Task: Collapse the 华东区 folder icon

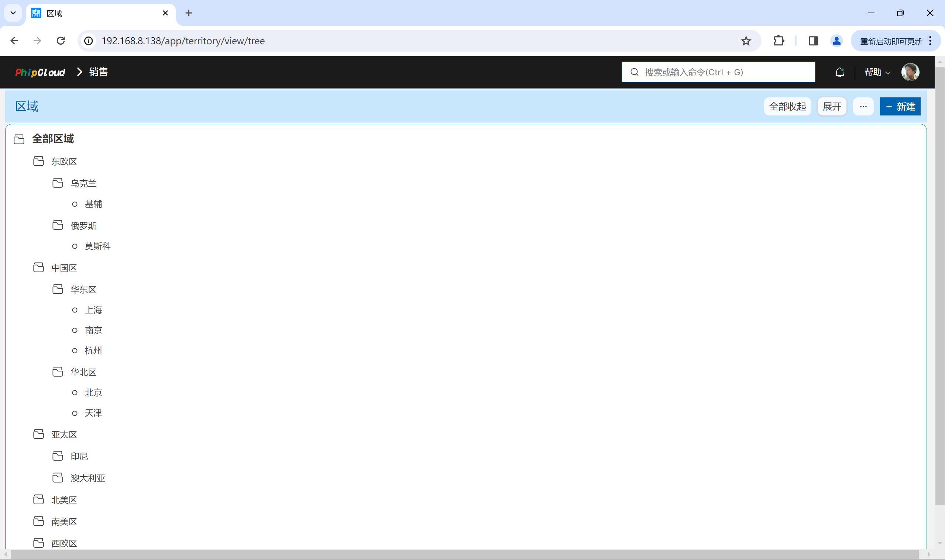Action: click(x=58, y=290)
